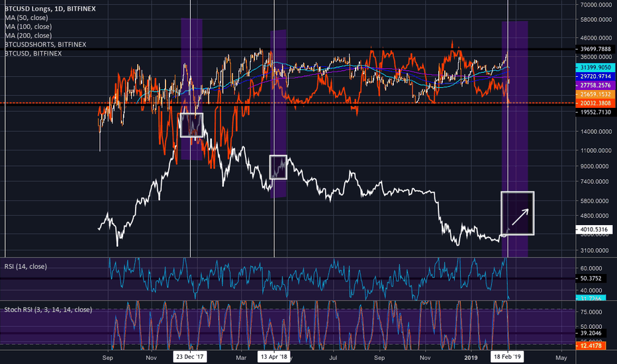Screen dimensions: 617x364
Task: Click the BTCUSD, BITFINEX series label
Action: [x=33, y=53]
